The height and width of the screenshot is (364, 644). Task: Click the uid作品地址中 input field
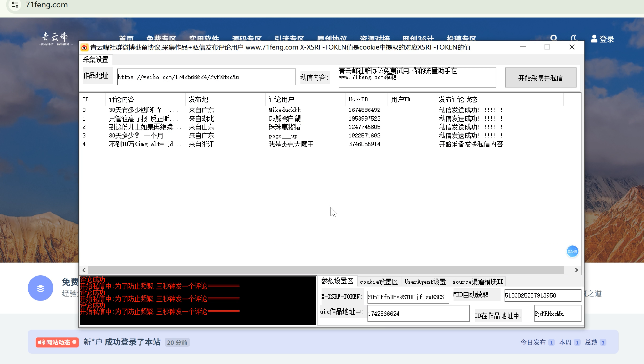(418, 314)
